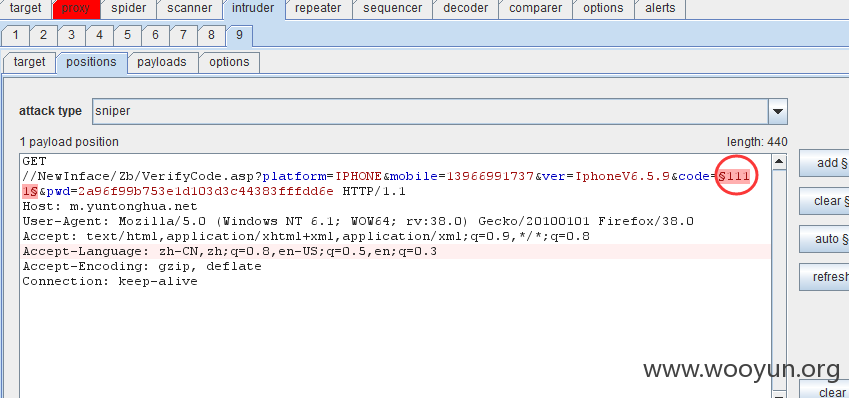Click the Accept-Encoding: gzip, deflate line

142,266
